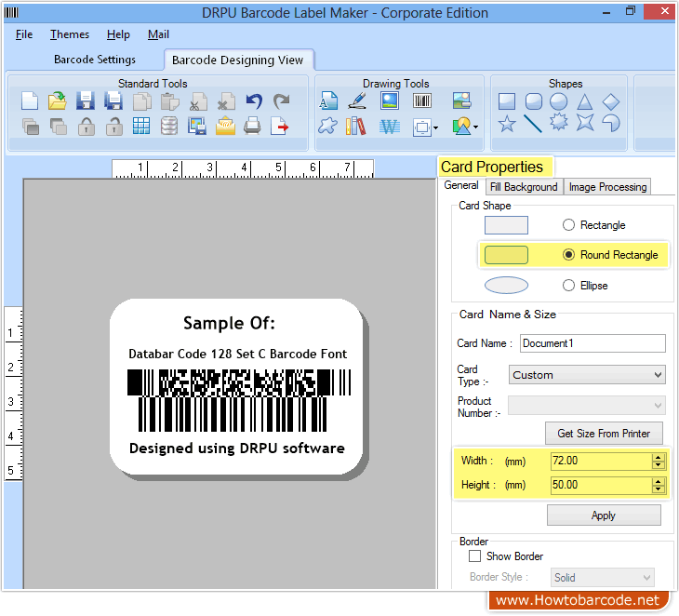Open the Border Style dropdown
The height and width of the screenshot is (616, 679).
click(603, 578)
